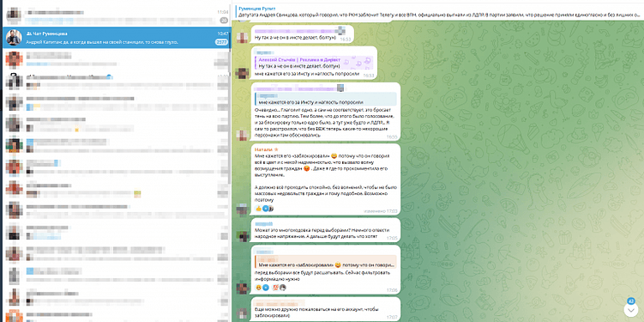
Task: Open the chat at the top with time 11:04
Action: [x=117, y=15]
